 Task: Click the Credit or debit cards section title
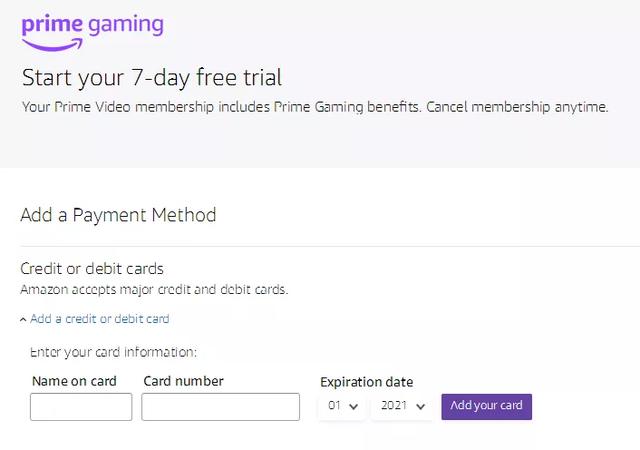92,269
